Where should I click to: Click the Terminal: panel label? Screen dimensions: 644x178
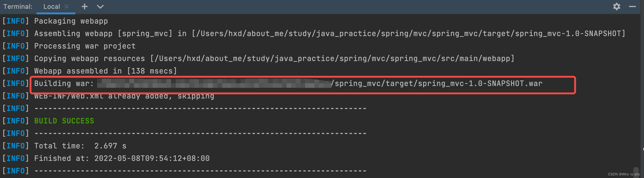pyautogui.click(x=18, y=6)
